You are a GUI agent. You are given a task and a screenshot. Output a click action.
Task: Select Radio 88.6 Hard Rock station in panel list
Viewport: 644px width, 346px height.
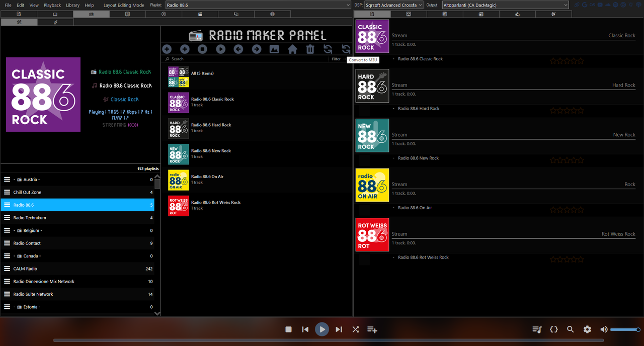pos(256,128)
